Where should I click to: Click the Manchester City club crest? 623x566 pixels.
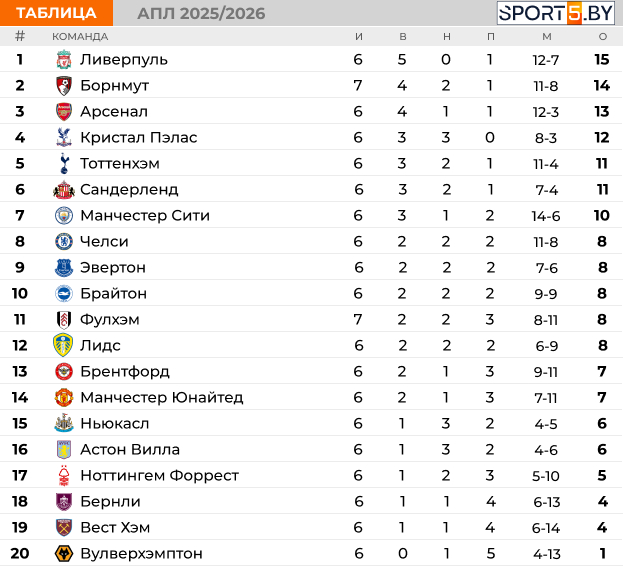coord(64,216)
